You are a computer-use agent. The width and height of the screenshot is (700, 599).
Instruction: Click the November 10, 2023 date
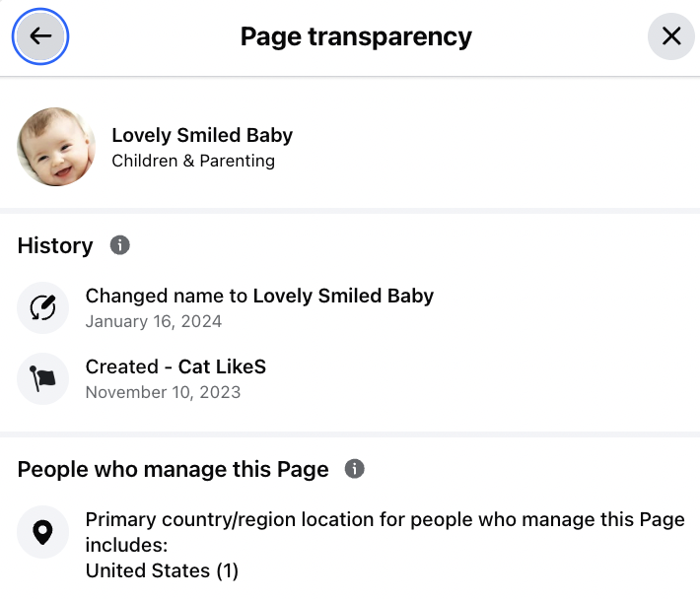pos(163,392)
